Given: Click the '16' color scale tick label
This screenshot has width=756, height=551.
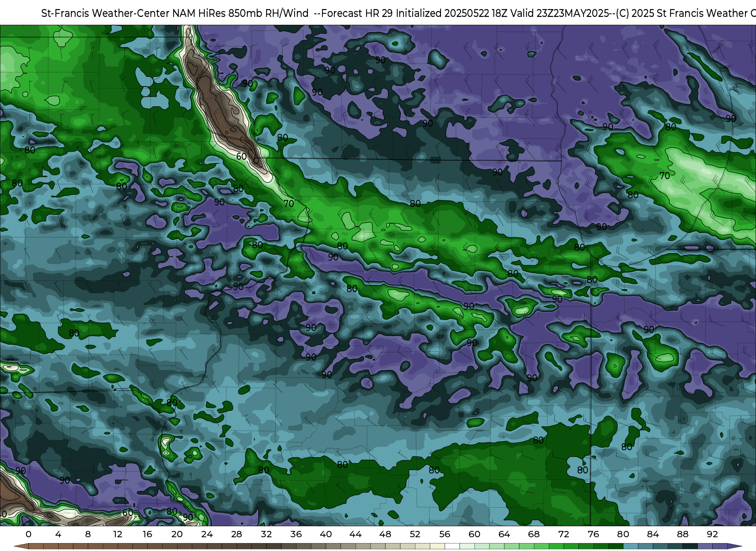Looking at the screenshot, I should [147, 534].
